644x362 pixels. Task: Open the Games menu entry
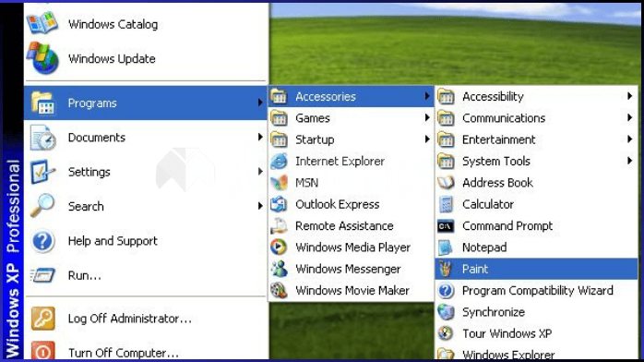[x=352, y=118]
